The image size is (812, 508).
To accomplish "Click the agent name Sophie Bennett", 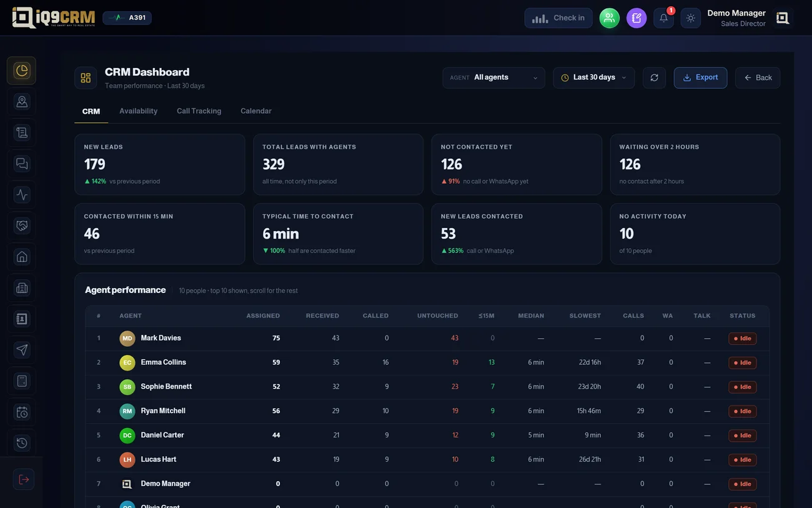I will point(166,387).
